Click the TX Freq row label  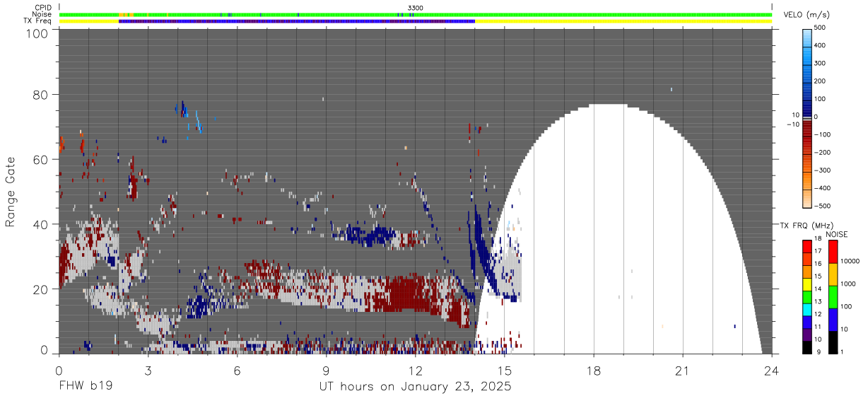(x=38, y=21)
